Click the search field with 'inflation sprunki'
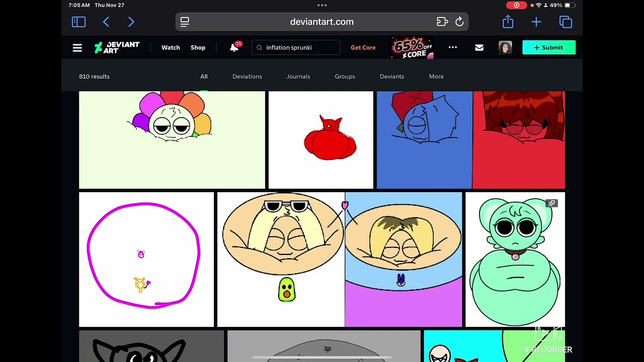 [296, 48]
